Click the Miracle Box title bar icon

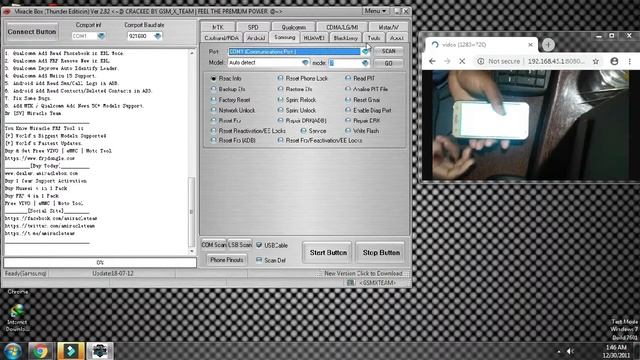(7, 11)
